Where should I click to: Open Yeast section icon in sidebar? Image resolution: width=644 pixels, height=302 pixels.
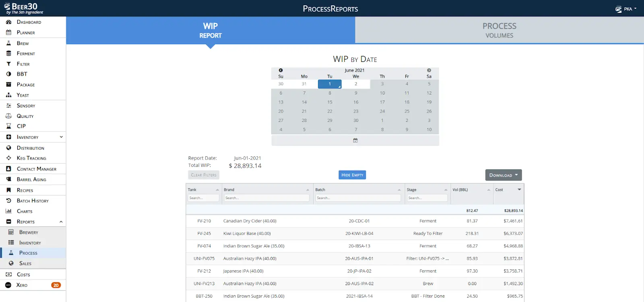click(x=8, y=95)
